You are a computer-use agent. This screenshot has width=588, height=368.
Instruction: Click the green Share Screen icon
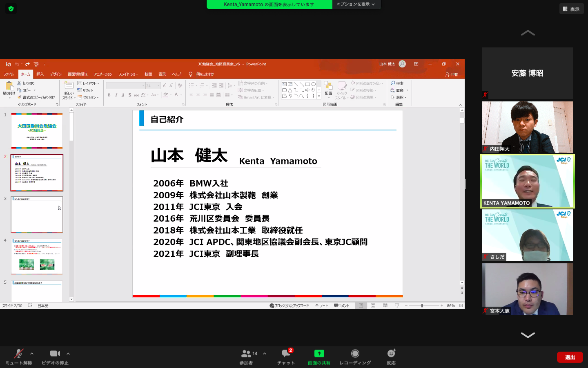pyautogui.click(x=319, y=354)
